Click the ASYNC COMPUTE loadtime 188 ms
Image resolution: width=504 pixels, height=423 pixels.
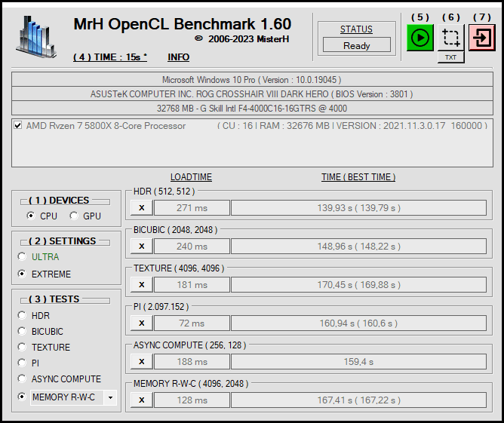coord(192,362)
